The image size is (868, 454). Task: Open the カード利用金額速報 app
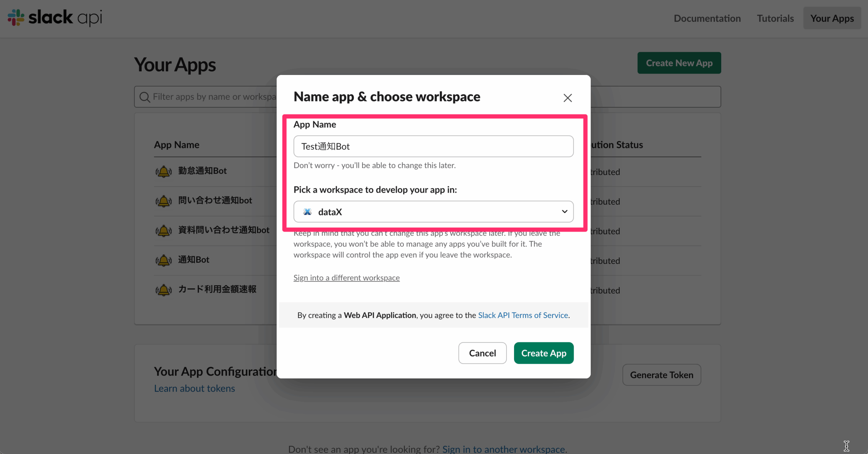tap(217, 289)
